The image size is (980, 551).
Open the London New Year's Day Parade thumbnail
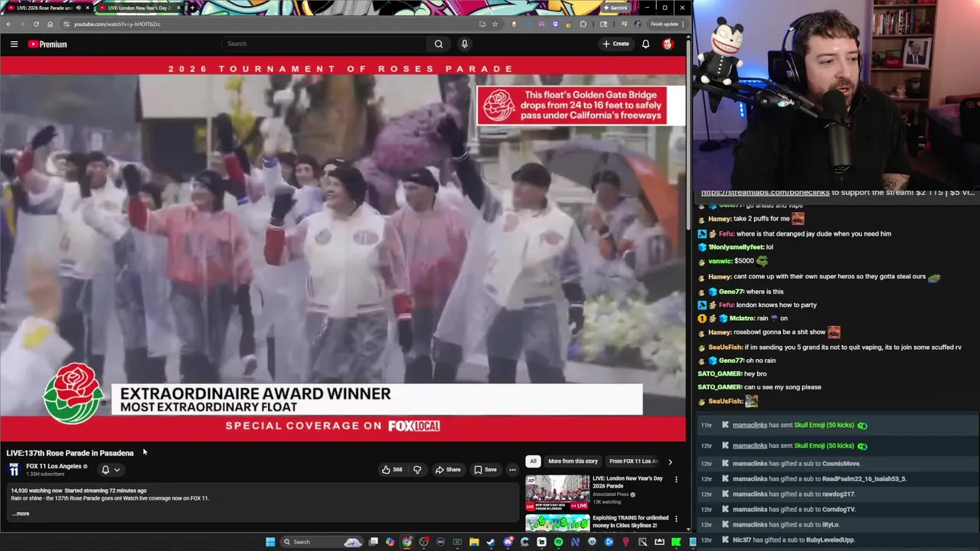pyautogui.click(x=557, y=493)
